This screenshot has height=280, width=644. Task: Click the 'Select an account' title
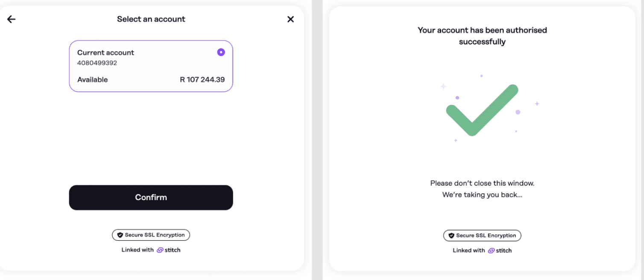151,19
